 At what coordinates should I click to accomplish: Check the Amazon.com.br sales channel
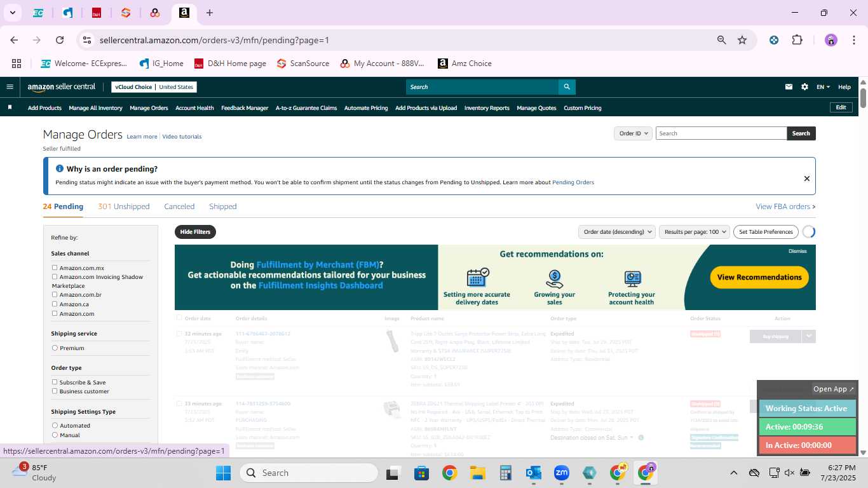(x=55, y=295)
